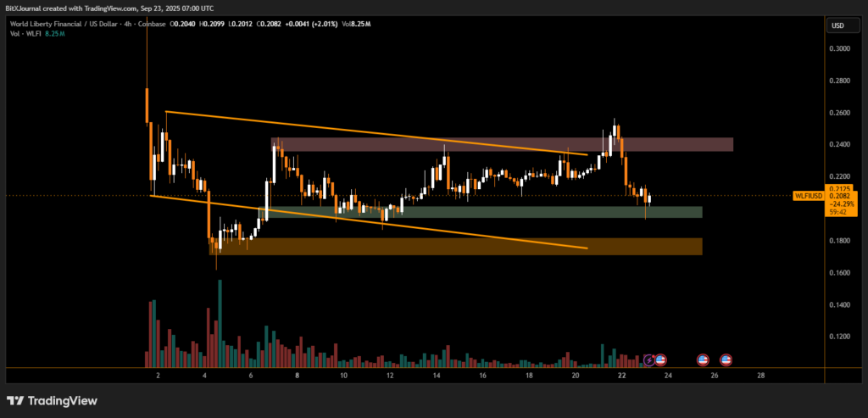The width and height of the screenshot is (868, 418).
Task: Select the upper orange channel trendline
Action: 373,132
